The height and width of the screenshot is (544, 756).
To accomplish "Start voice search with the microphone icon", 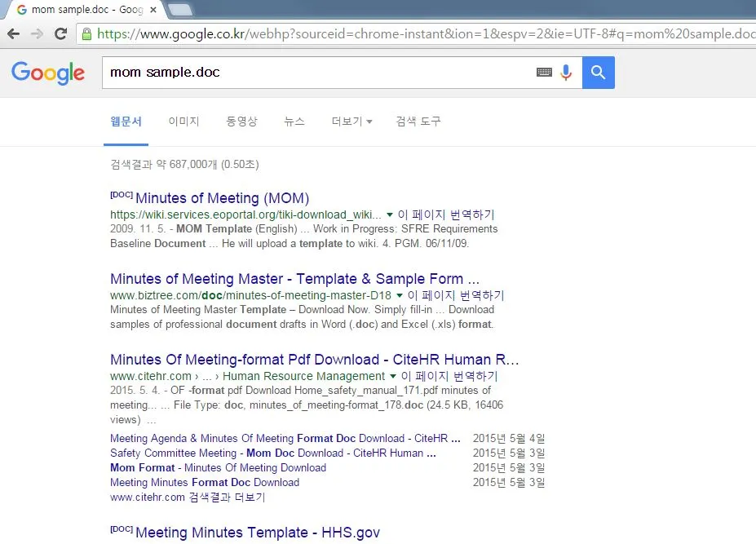I will tap(567, 73).
